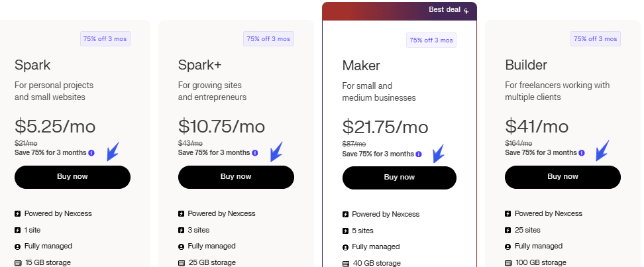Click the Best deal banner on Maker
This screenshot has height=267, width=644.
[x=400, y=11]
